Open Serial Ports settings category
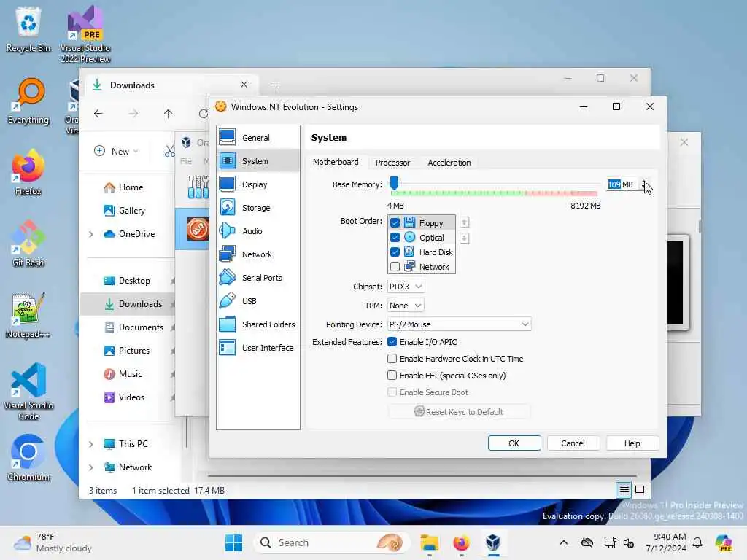 258,278
